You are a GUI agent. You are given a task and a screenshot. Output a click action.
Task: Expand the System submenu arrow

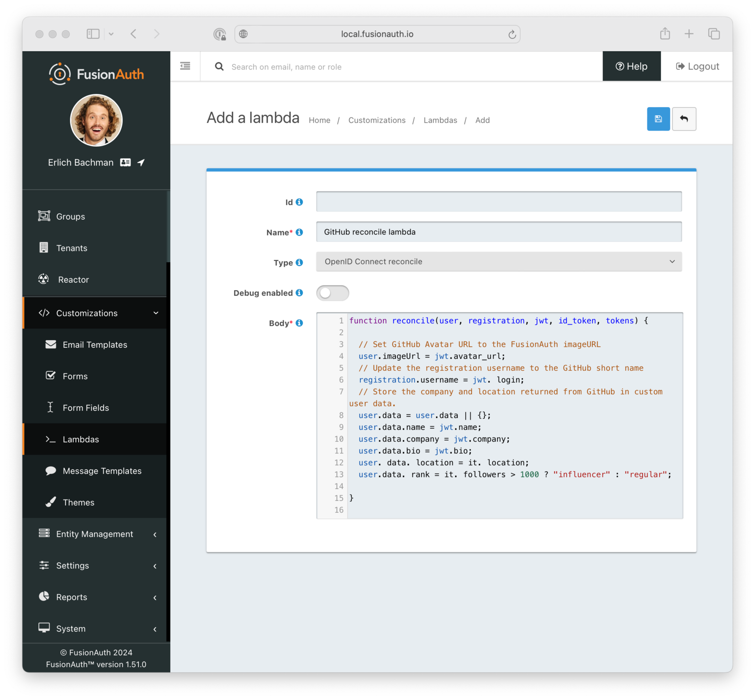(x=155, y=629)
